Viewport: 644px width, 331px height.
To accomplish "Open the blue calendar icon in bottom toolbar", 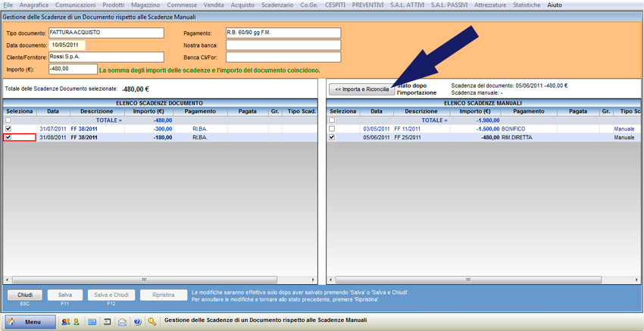I will (x=92, y=322).
